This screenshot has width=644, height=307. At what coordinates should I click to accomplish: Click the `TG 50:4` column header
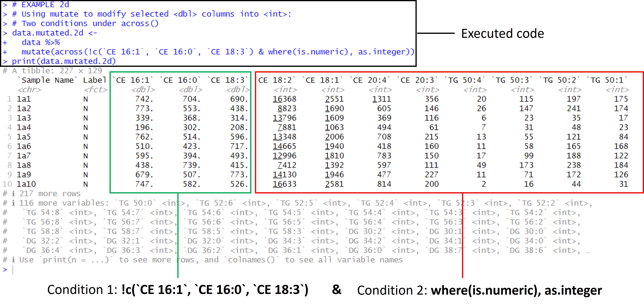(464, 80)
